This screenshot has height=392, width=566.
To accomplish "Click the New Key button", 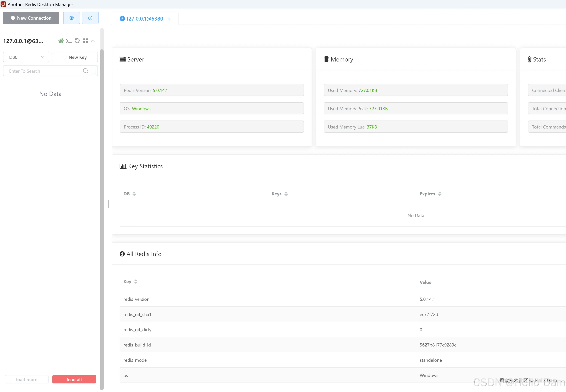I will coord(75,57).
